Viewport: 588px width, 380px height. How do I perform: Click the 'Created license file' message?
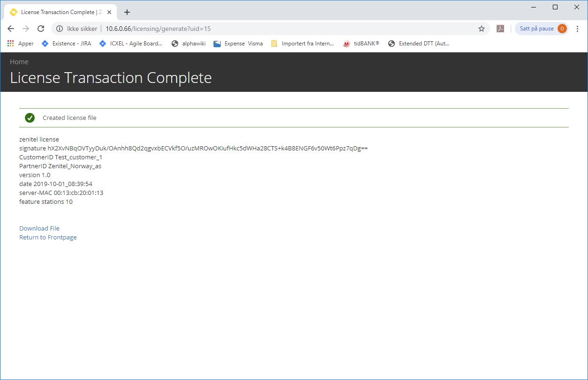pyautogui.click(x=69, y=118)
